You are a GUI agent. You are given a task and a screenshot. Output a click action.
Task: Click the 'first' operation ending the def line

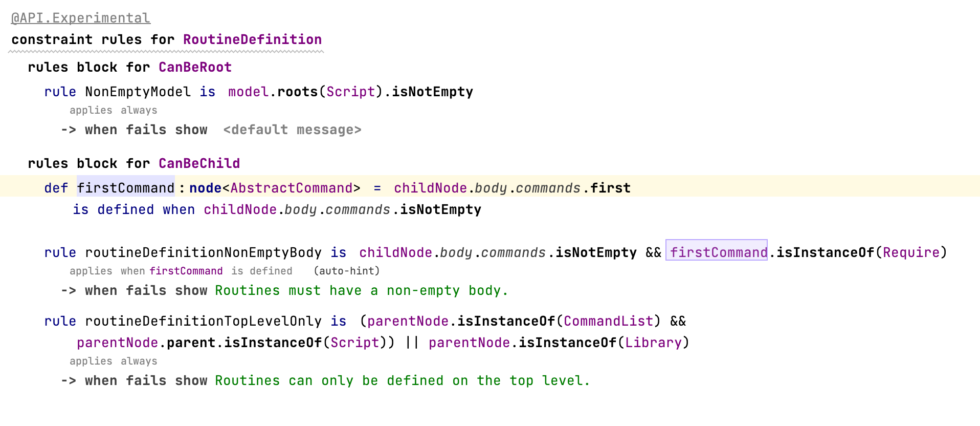coord(610,188)
